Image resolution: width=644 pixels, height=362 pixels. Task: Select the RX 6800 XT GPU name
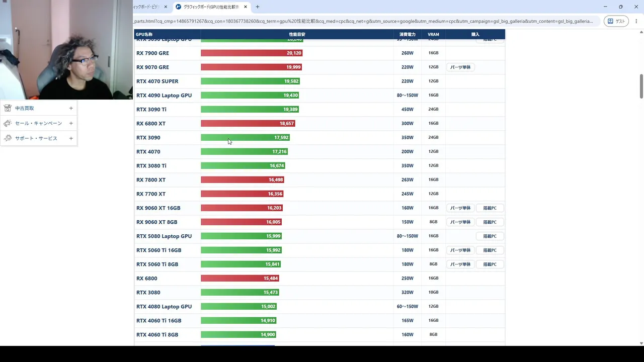[151, 124]
